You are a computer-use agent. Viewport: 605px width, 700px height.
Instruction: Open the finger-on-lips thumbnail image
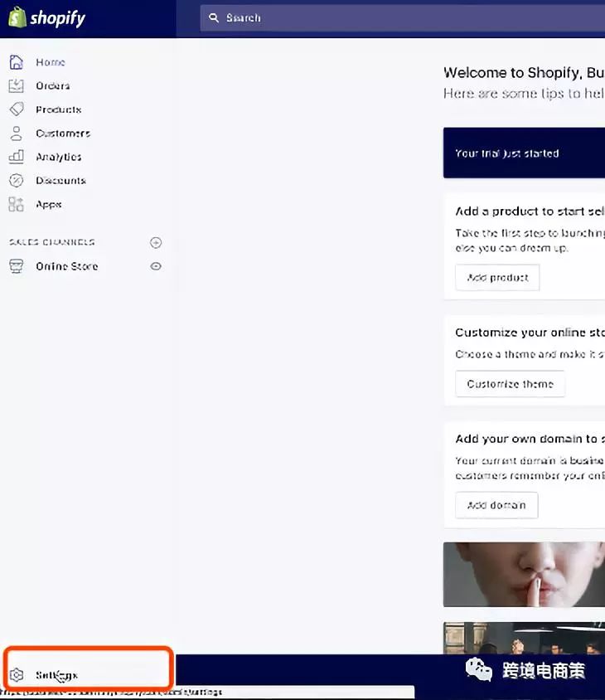click(524, 574)
